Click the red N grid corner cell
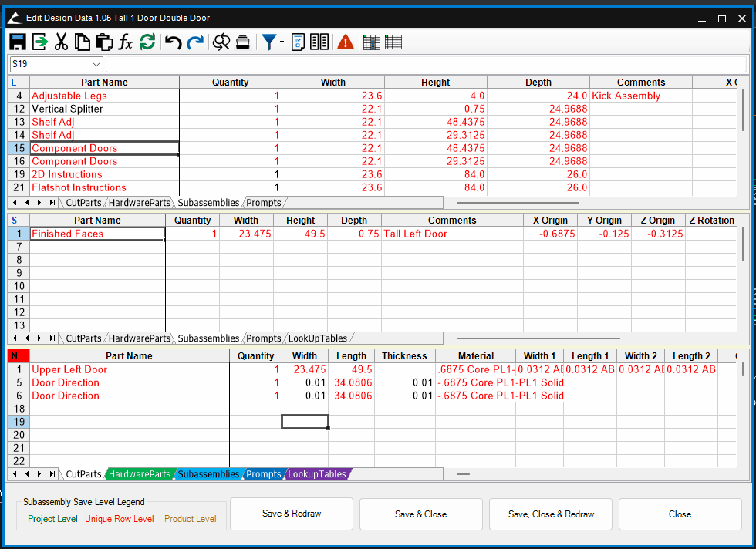 click(18, 356)
